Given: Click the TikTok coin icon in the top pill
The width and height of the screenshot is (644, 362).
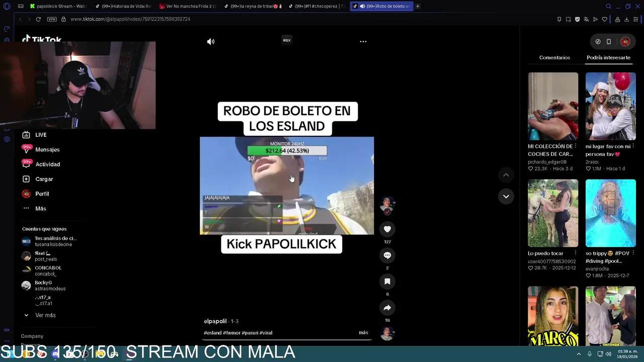Looking at the screenshot, I should (598, 42).
